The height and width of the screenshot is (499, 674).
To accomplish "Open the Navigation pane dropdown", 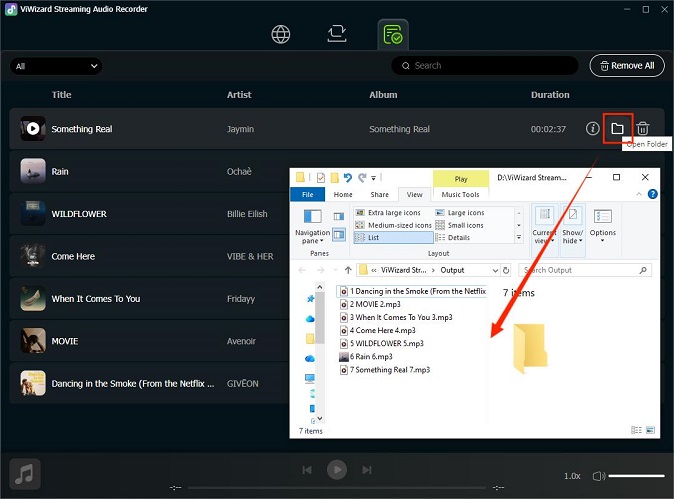I will 312,237.
